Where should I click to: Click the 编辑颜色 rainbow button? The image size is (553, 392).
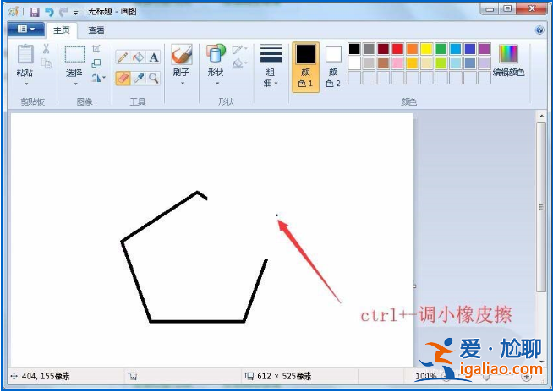[508, 61]
